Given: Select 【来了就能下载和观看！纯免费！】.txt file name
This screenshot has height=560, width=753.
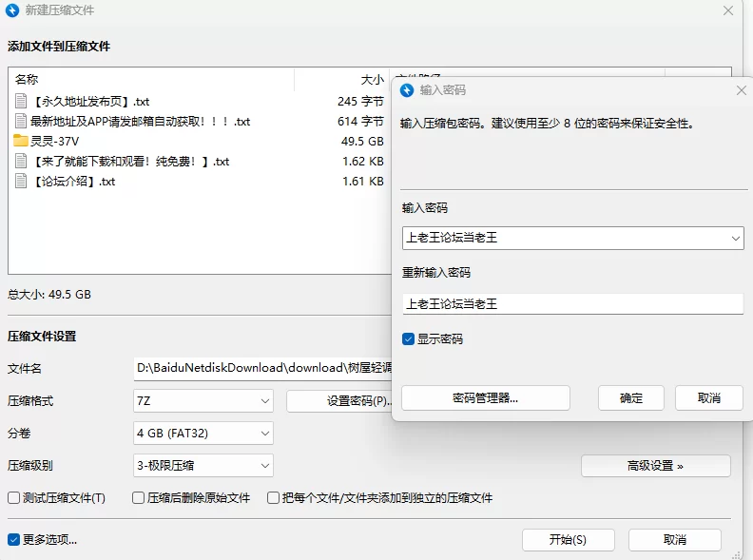Looking at the screenshot, I should (x=129, y=162).
